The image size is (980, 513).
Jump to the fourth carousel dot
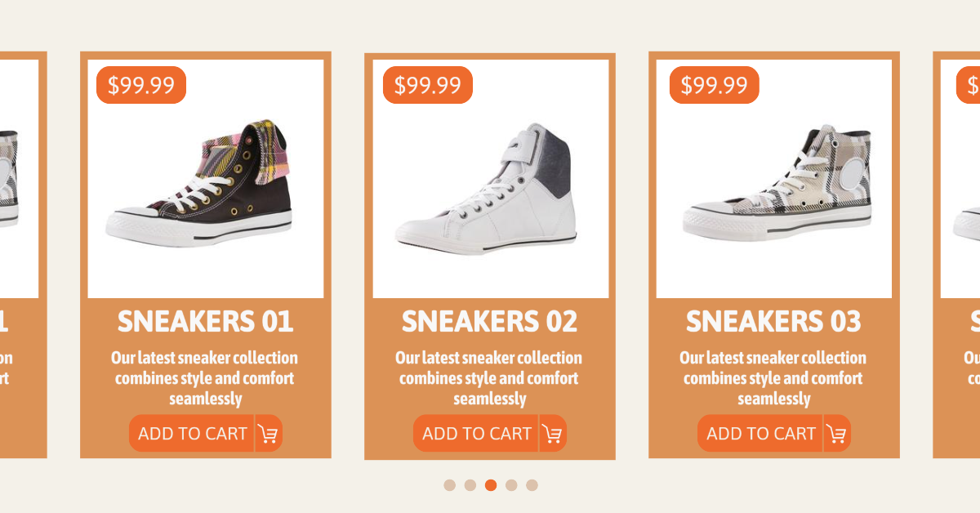pyautogui.click(x=511, y=485)
